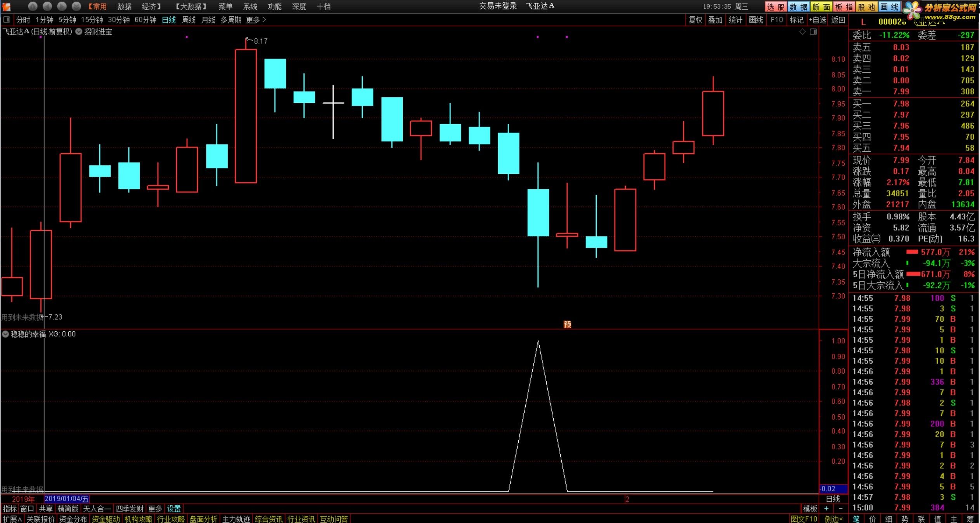Open the 精简版 bottom tab
The image size is (980, 523).
pos(68,509)
